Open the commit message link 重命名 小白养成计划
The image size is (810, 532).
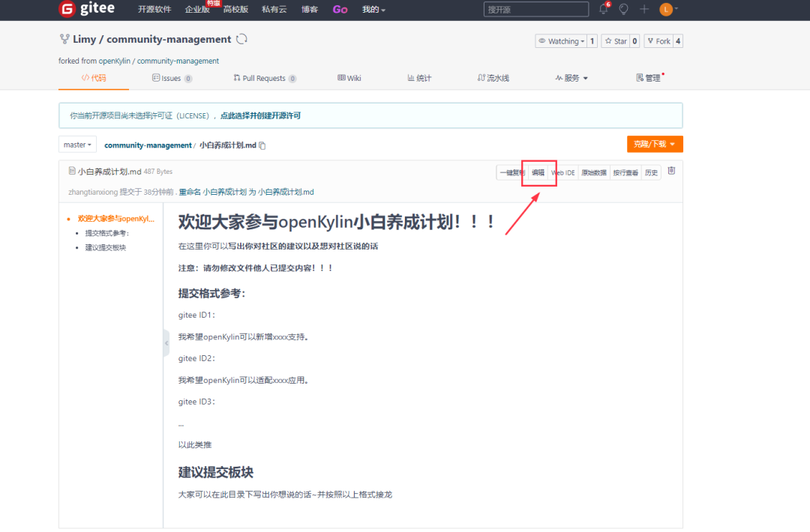coord(247,192)
